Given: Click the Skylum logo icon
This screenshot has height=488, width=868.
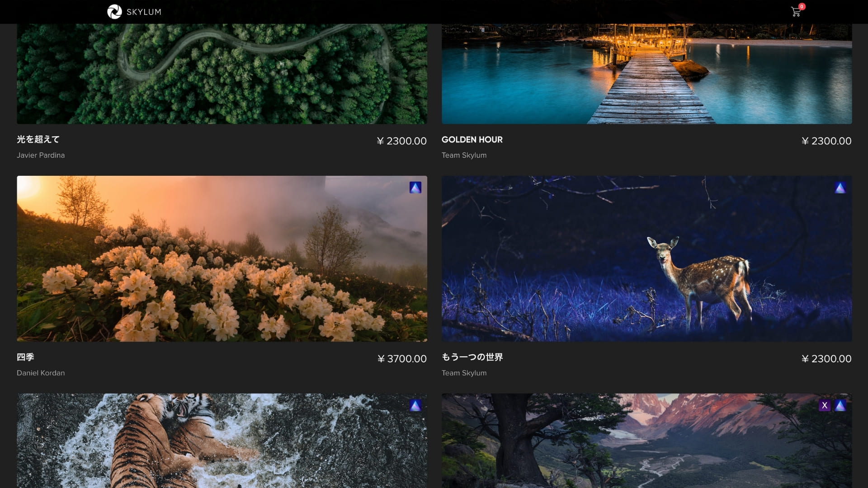Looking at the screenshot, I should 114,12.
